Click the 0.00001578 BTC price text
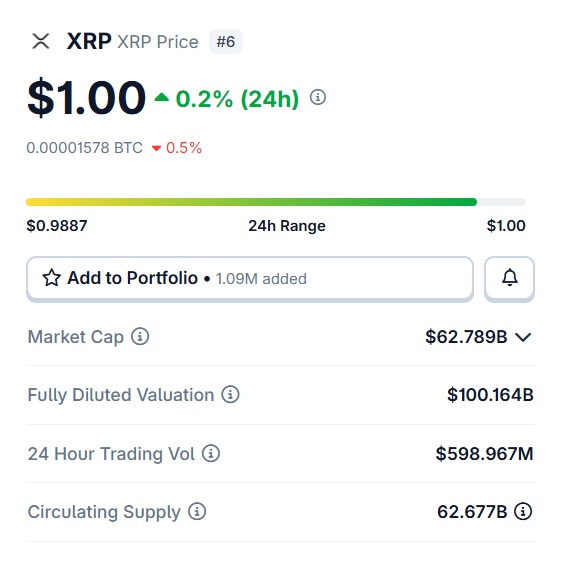Screen dimensions: 568x567 click(x=84, y=148)
